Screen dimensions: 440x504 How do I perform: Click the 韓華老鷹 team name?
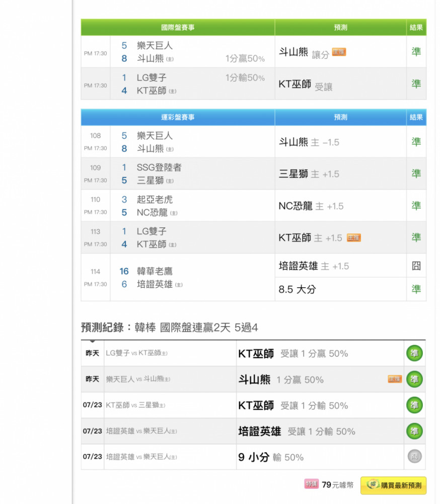point(155,271)
